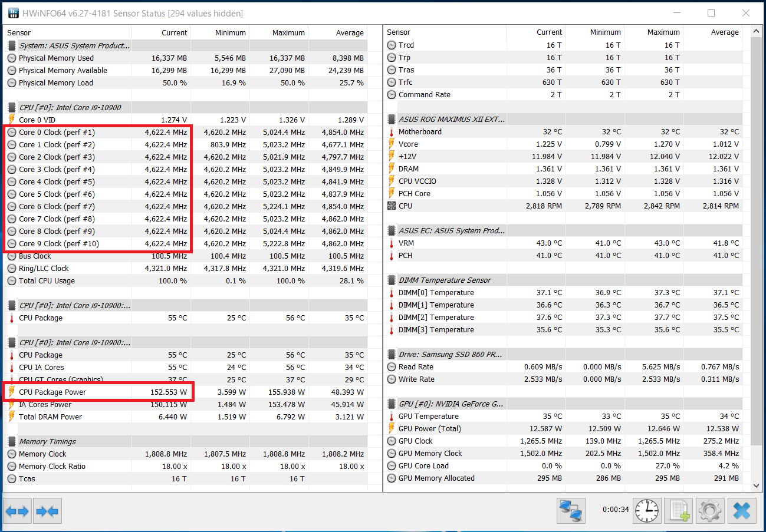Image resolution: width=766 pixels, height=532 pixels.
Task: Click the icon beside Physical Memory Used
Action: click(12, 58)
